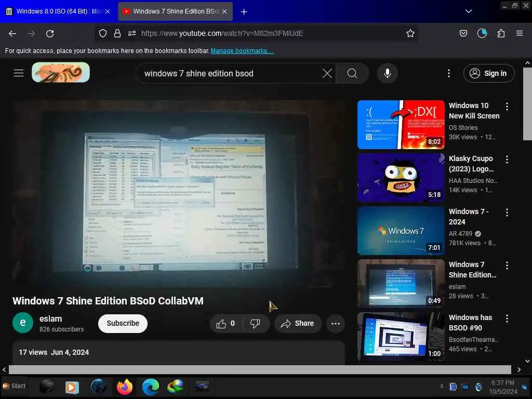532x399 pixels.
Task: Open the eslam channel name link
Action: pos(50,319)
